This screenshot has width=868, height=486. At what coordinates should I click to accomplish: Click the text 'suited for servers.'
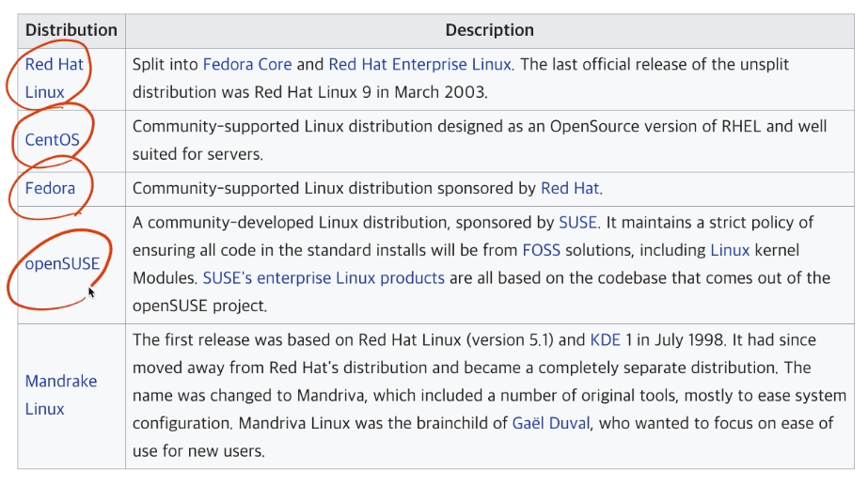197,154
